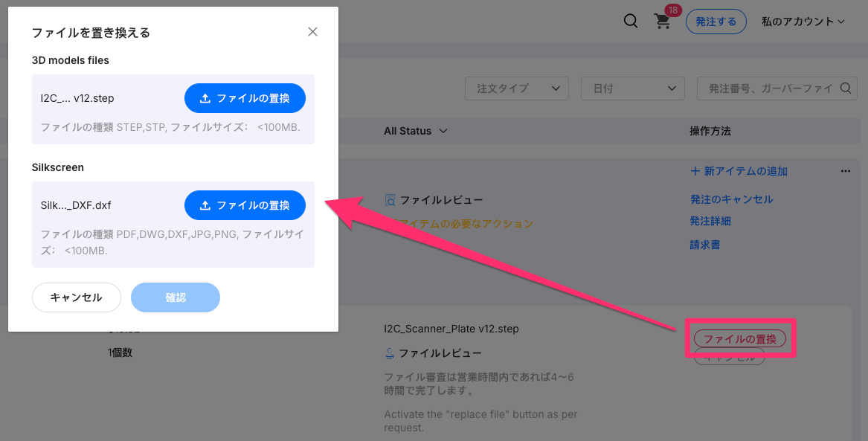Expand the 私のアカウント menu
Viewport: 868px width, 441px height.
tap(803, 22)
